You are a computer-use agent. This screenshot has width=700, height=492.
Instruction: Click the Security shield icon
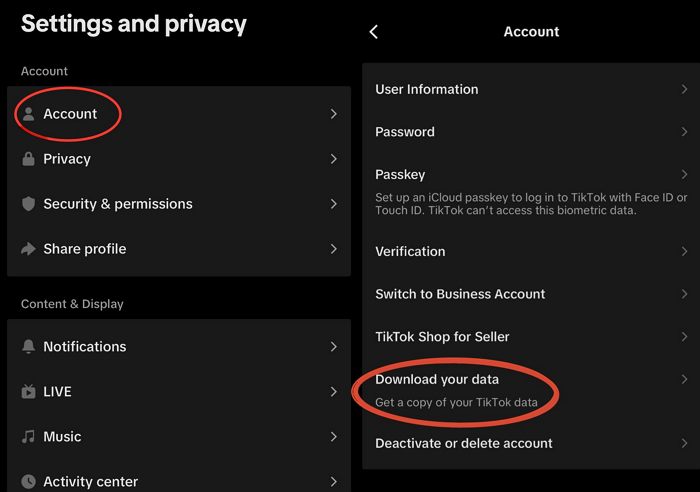(x=29, y=204)
